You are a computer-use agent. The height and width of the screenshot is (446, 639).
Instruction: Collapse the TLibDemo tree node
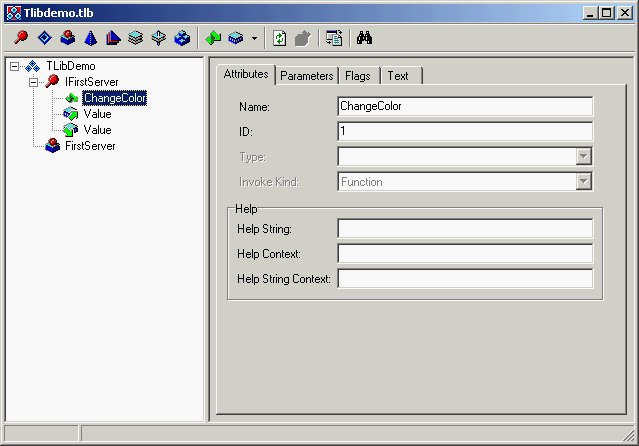[x=14, y=66]
